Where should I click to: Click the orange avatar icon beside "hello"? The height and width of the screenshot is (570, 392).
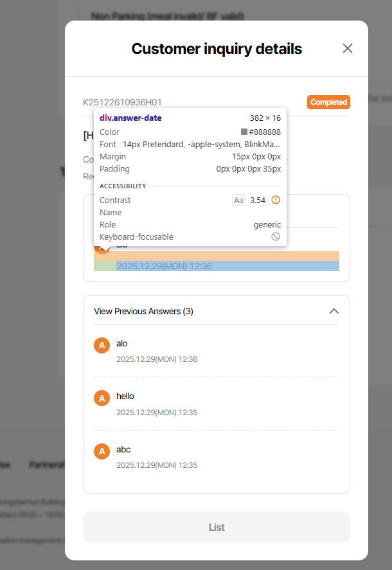(x=102, y=398)
